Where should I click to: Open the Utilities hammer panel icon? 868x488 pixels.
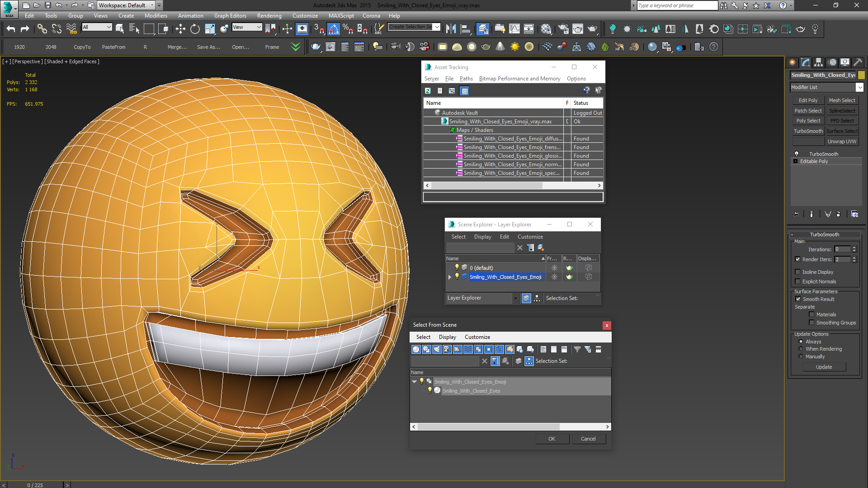(x=858, y=62)
